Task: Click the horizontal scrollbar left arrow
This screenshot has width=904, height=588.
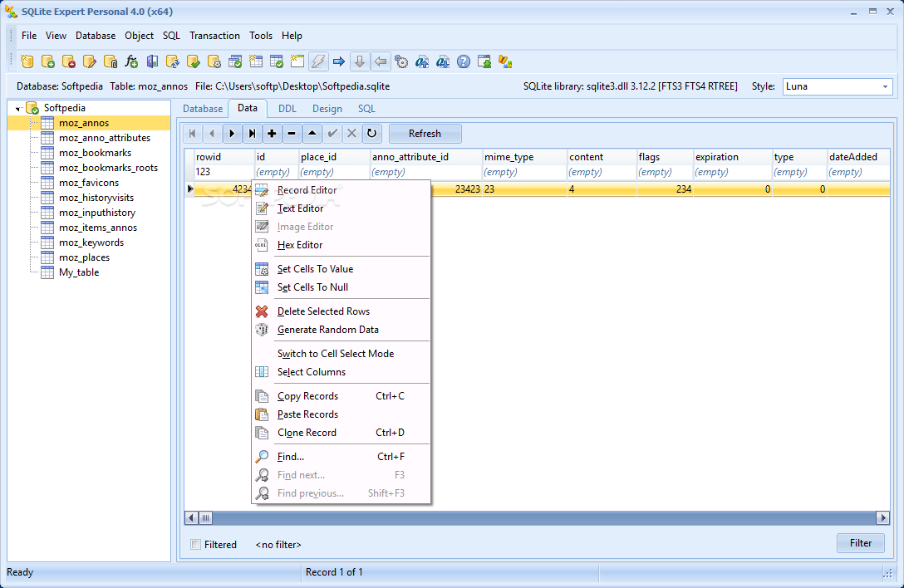Action: click(x=191, y=517)
